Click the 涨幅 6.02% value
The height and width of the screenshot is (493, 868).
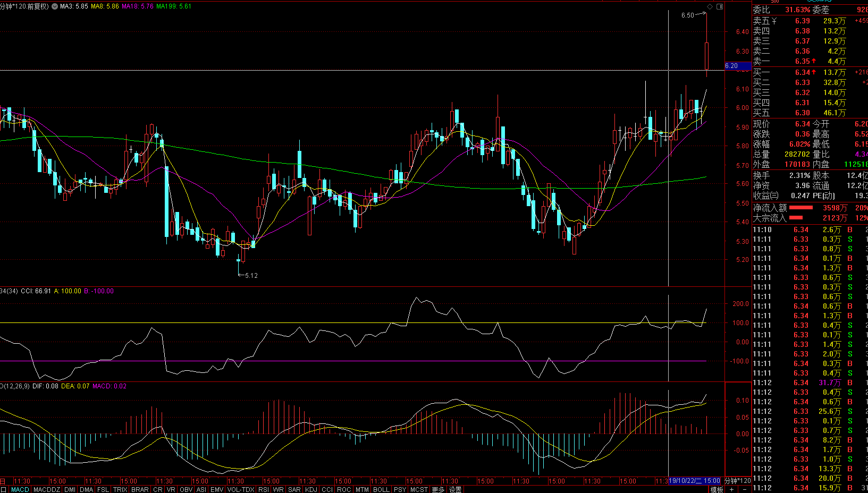point(799,144)
